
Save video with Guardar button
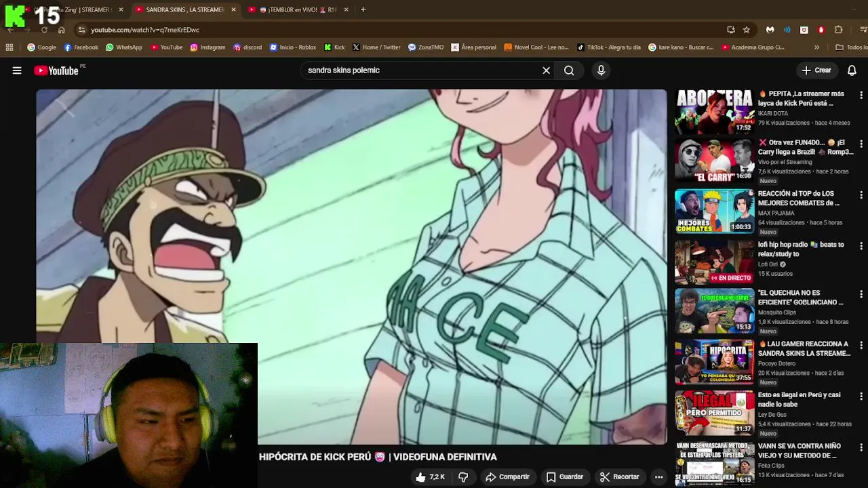565,477
